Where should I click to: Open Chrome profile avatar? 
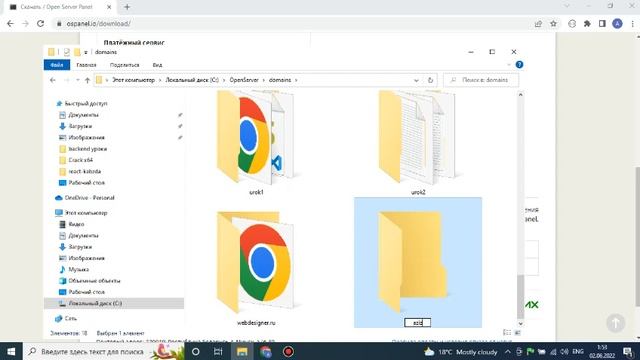[617, 24]
